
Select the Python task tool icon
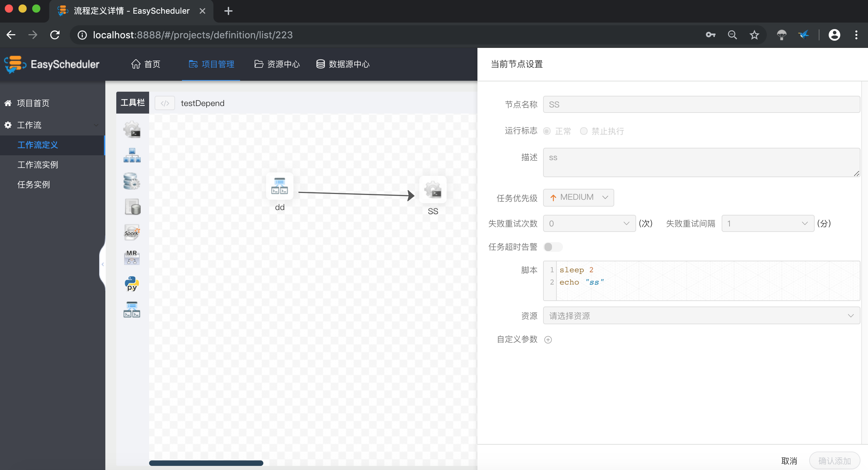point(132,284)
